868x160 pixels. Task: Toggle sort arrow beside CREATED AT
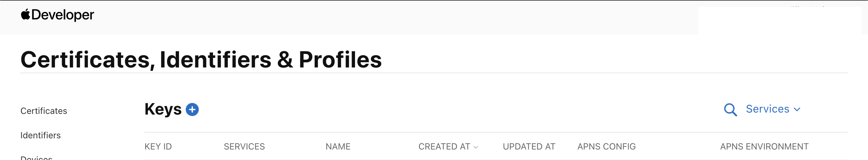coord(476,147)
